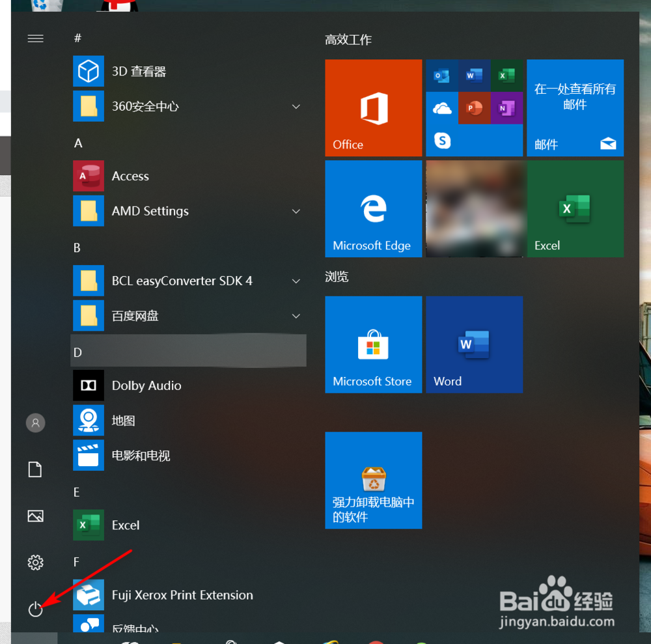Image resolution: width=651 pixels, height=644 pixels.
Task: Expand the 360安全中心 chevron
Action: pyautogui.click(x=296, y=107)
